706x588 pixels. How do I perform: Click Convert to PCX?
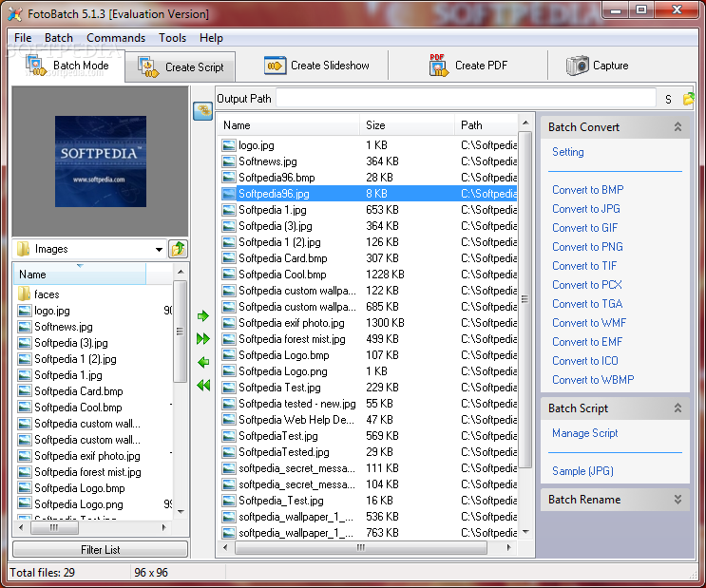(x=586, y=285)
